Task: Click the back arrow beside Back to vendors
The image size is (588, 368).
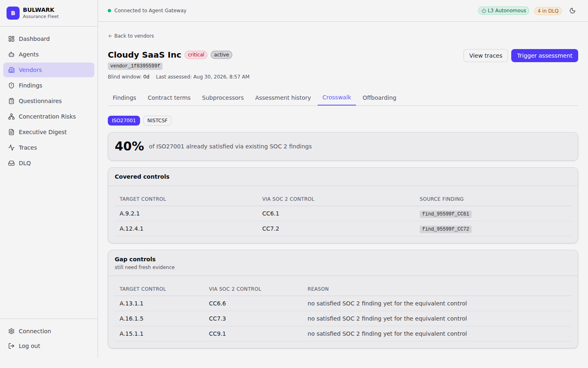Action: point(110,36)
